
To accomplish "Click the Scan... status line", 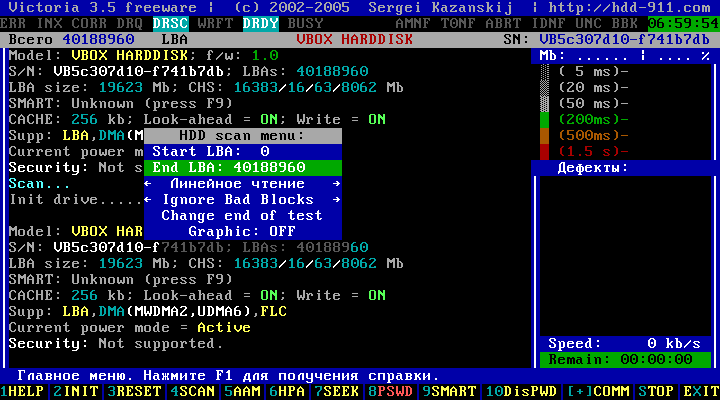I will coord(39,184).
